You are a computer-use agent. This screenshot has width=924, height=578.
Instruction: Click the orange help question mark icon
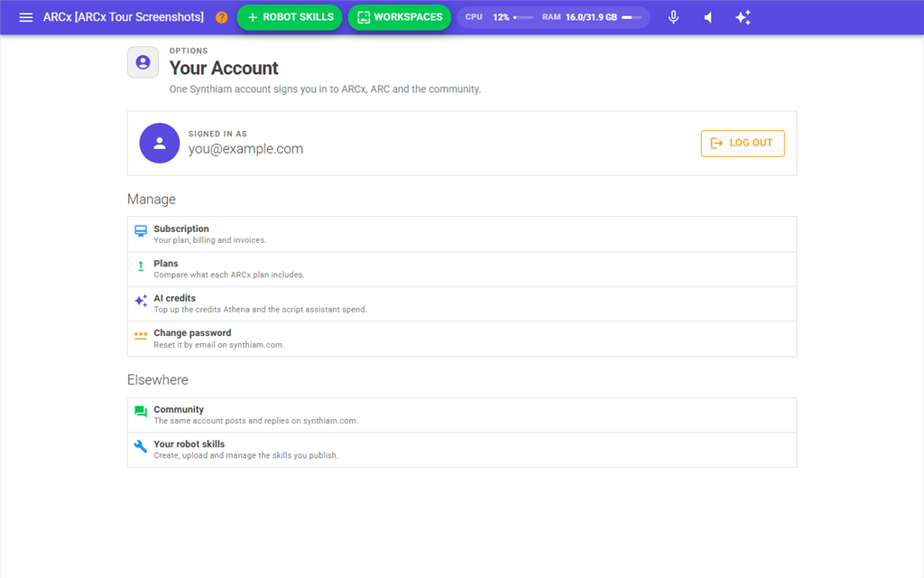coord(222,17)
